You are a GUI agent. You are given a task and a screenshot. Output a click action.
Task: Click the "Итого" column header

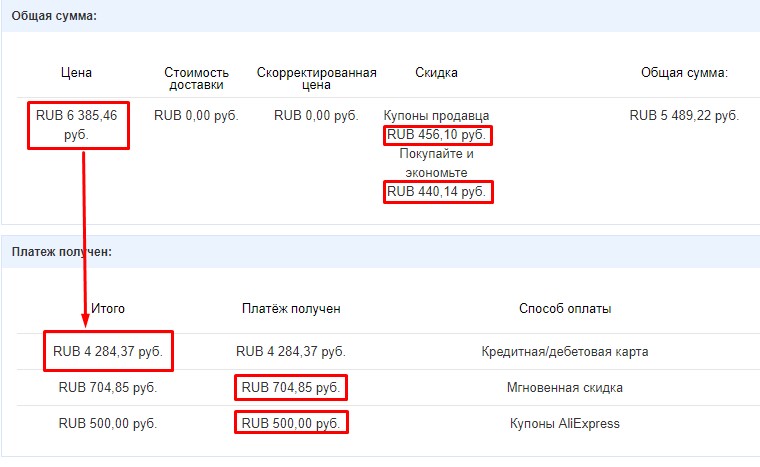tap(108, 308)
